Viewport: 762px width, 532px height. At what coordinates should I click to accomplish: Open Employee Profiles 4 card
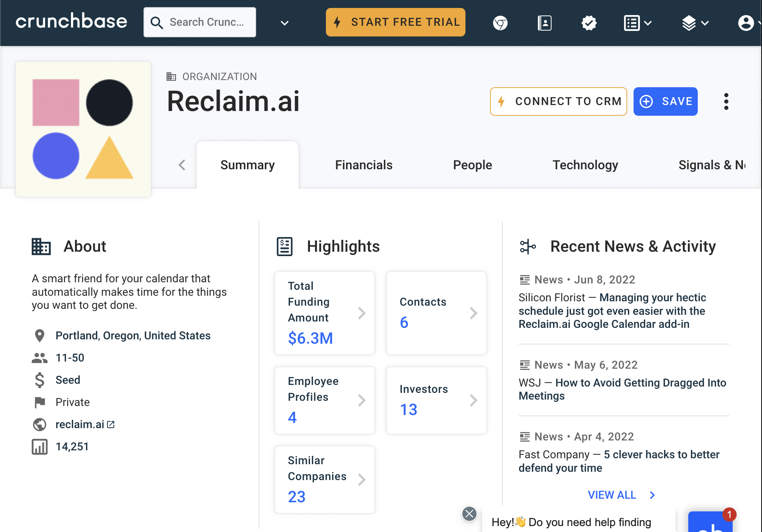[325, 400]
